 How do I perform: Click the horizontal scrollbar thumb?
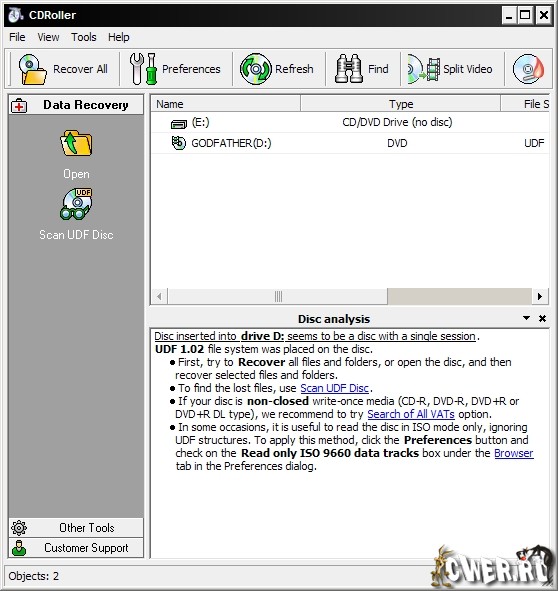278,297
